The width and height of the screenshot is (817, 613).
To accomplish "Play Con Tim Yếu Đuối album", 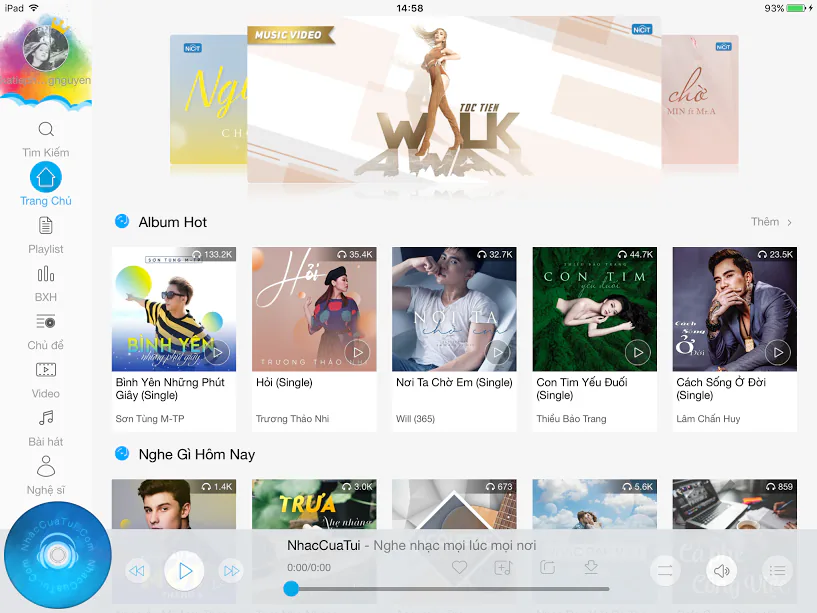I will (638, 352).
